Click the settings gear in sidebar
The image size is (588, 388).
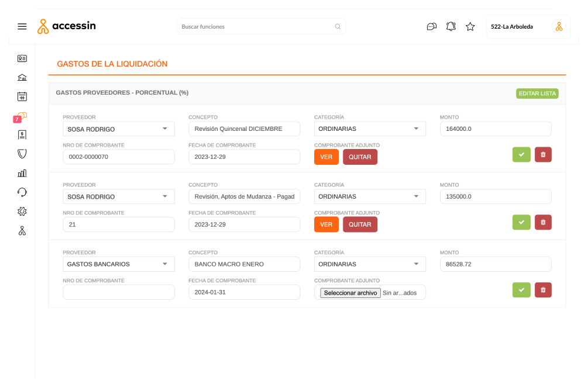(22, 212)
